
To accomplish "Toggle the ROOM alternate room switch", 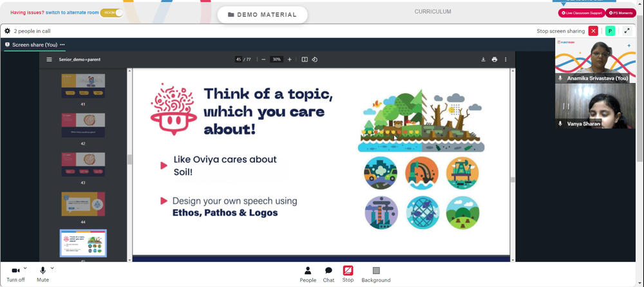I will (111, 13).
